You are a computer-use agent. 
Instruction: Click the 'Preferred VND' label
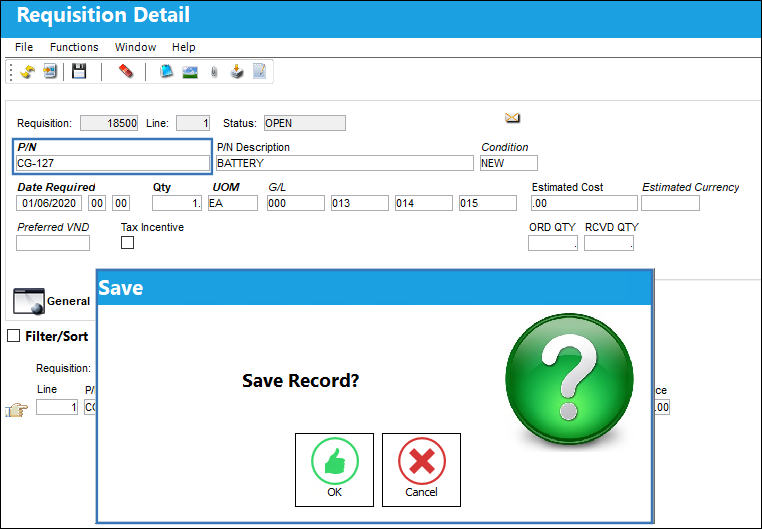53,227
